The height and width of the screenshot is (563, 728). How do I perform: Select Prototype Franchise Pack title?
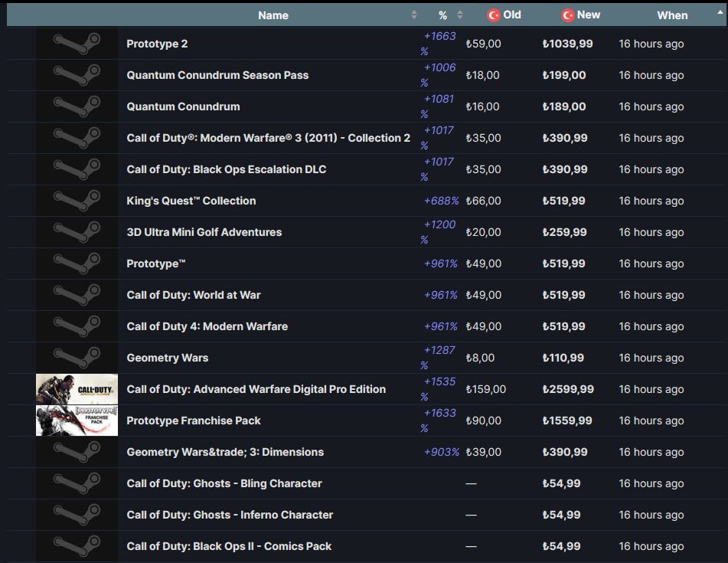tap(193, 421)
